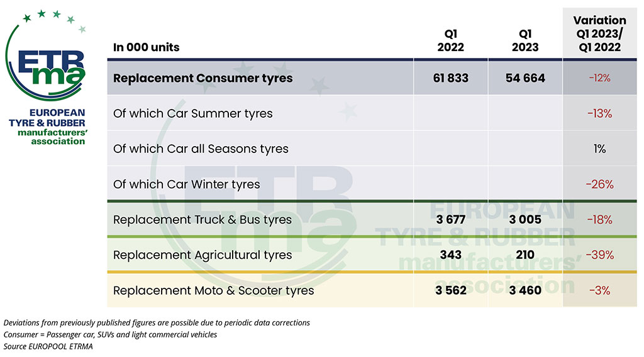Select the Replacement Consumer tyres row label
This screenshot has height=357, width=644.
tap(203, 78)
